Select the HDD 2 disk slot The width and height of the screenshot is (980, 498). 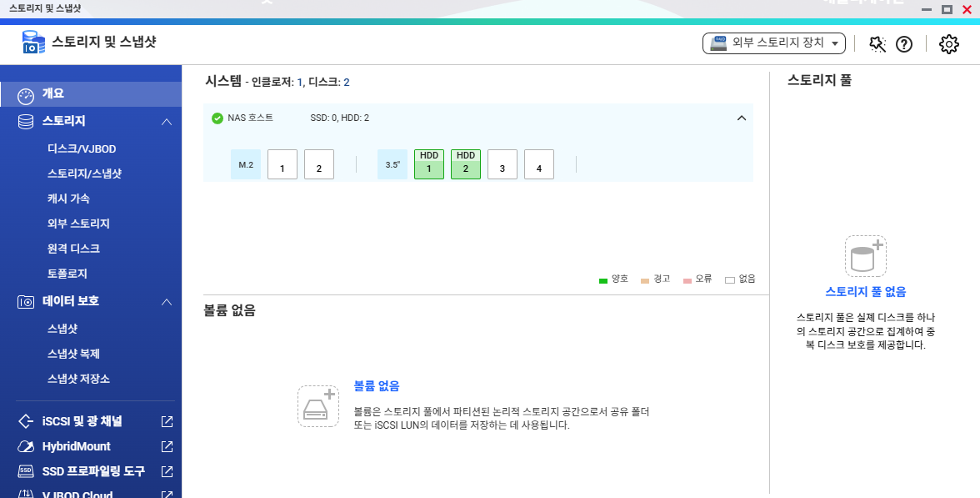466,164
